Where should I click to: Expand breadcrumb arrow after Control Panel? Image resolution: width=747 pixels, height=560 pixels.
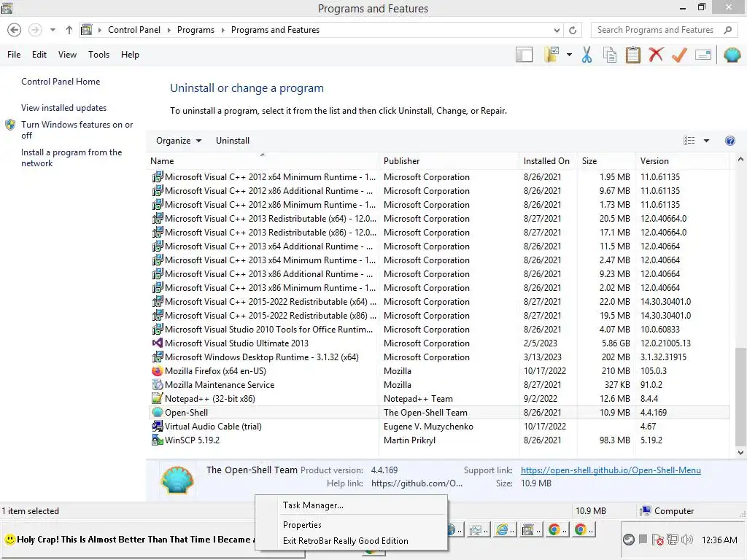(x=169, y=30)
